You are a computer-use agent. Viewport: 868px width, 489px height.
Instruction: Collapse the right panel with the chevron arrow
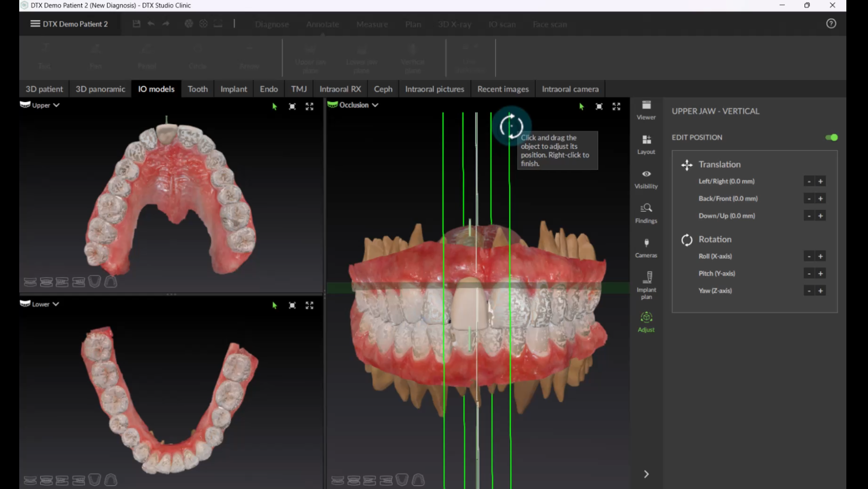(646, 474)
